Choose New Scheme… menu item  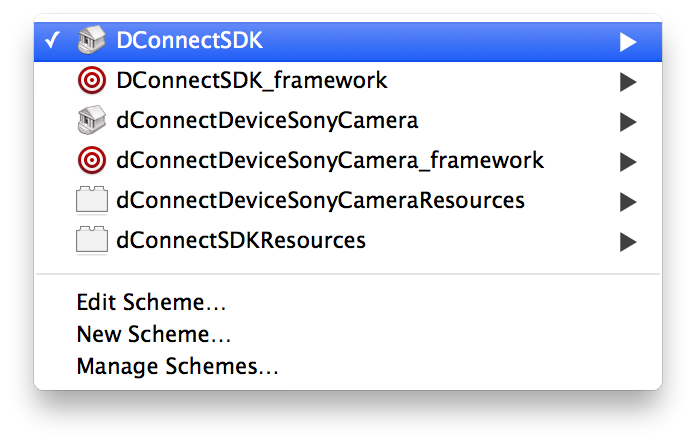point(154,334)
